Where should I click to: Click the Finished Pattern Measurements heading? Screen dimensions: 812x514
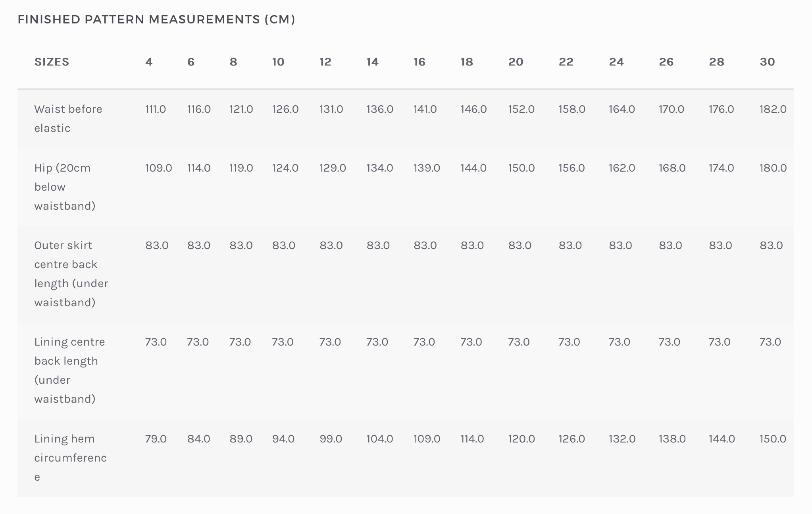coord(156,19)
